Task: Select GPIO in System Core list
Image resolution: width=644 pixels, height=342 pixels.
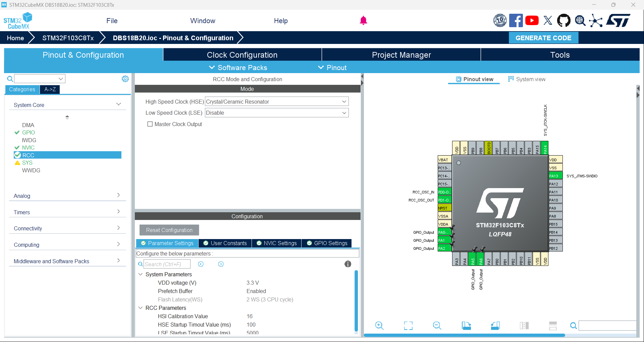Action: 29,132
